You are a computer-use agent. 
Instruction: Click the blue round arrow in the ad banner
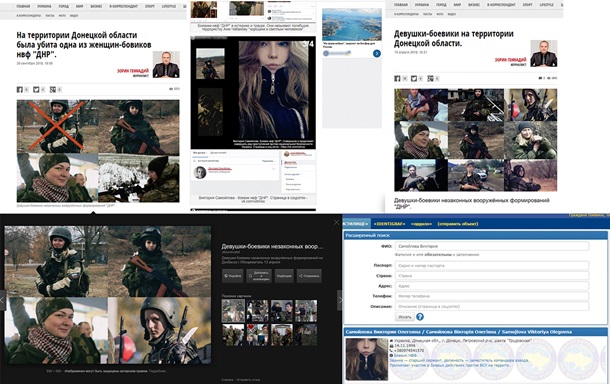coord(377,53)
